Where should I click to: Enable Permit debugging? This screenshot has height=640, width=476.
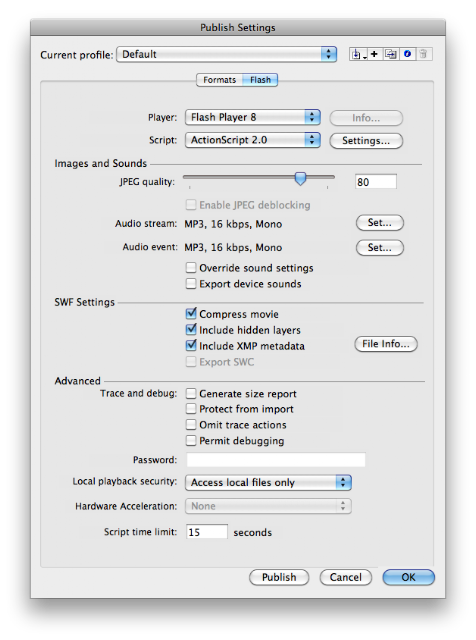[191, 441]
